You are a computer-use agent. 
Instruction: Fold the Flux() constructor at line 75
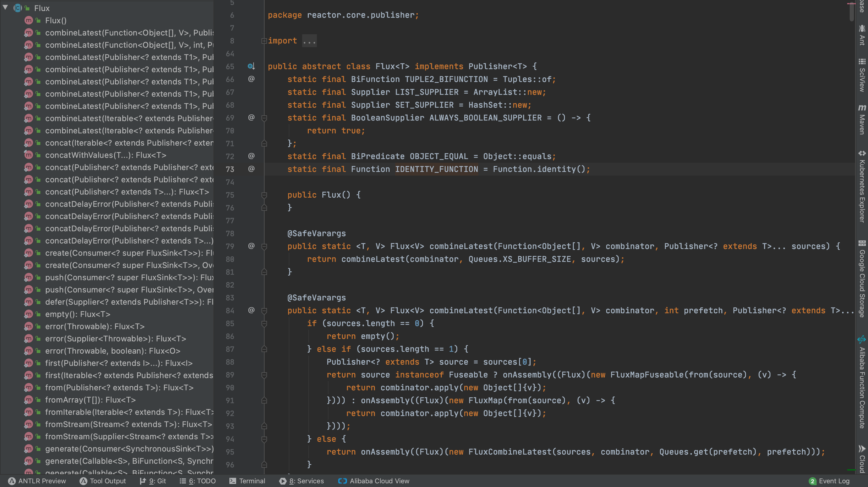(264, 195)
